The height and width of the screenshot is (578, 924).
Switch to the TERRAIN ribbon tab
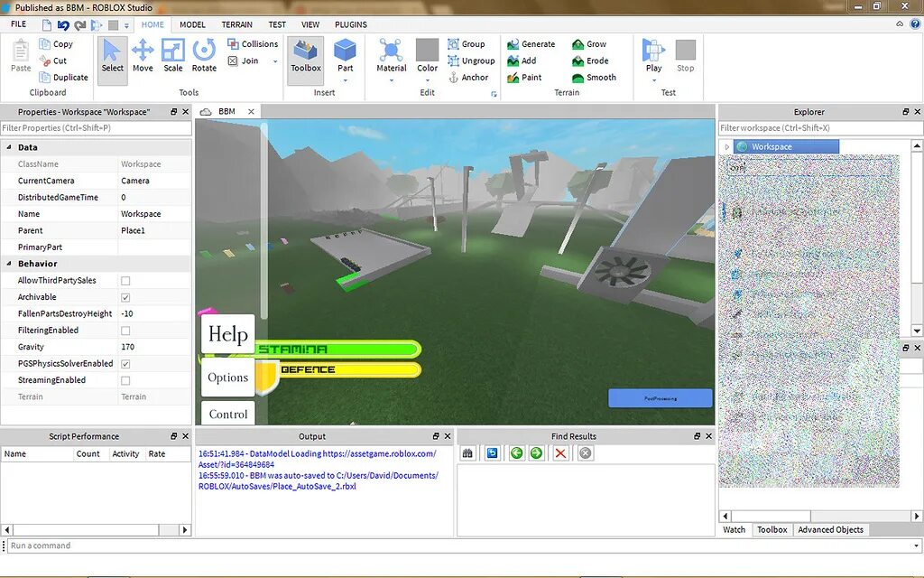point(237,24)
